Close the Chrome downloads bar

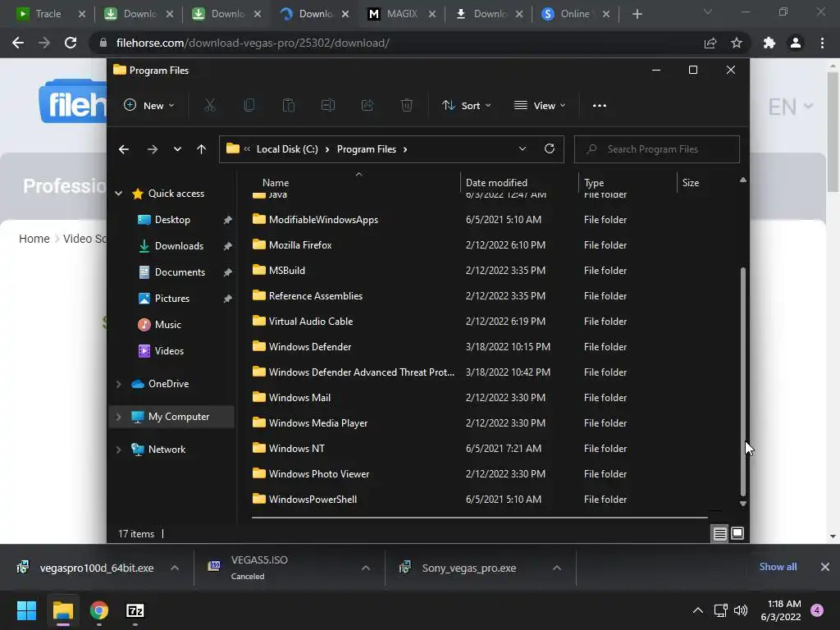(825, 567)
